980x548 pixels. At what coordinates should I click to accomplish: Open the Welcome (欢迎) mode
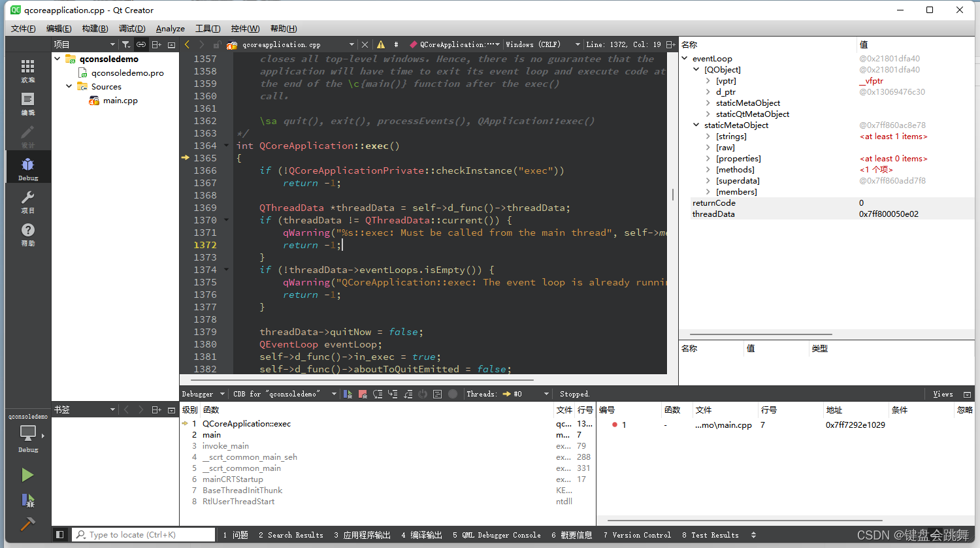click(x=27, y=71)
